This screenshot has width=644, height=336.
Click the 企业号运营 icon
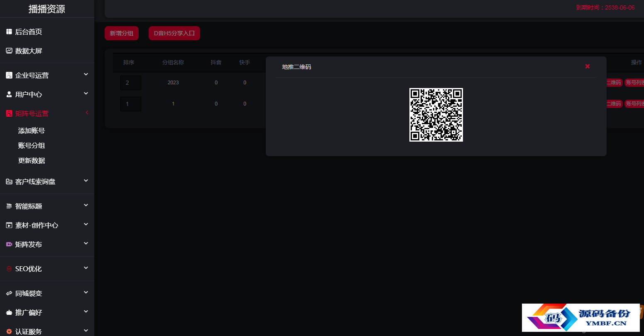[x=9, y=75]
